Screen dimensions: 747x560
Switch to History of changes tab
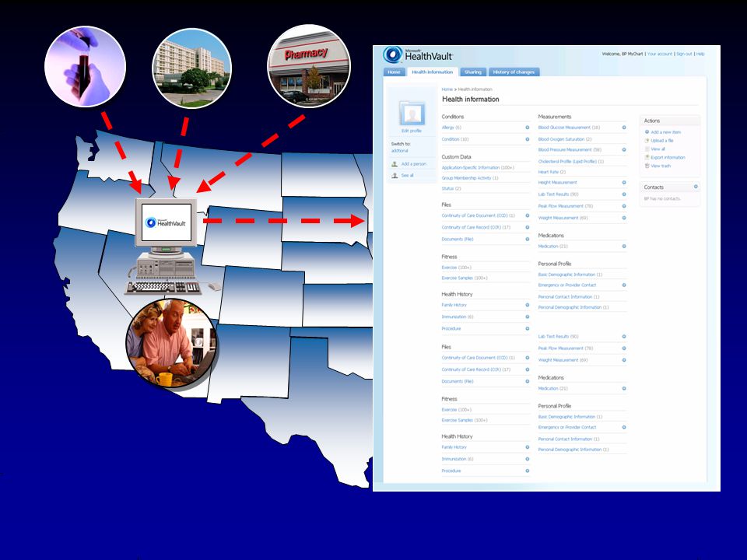pyautogui.click(x=514, y=72)
